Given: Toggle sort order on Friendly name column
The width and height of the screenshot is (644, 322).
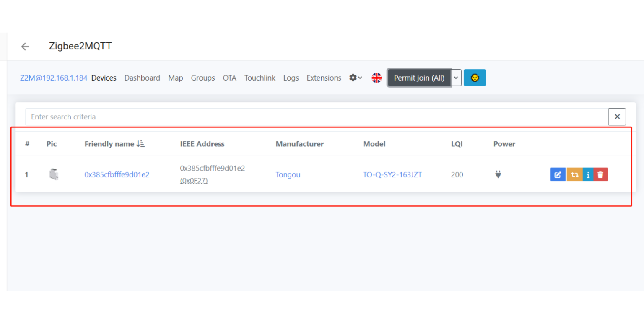Looking at the screenshot, I should click(140, 143).
